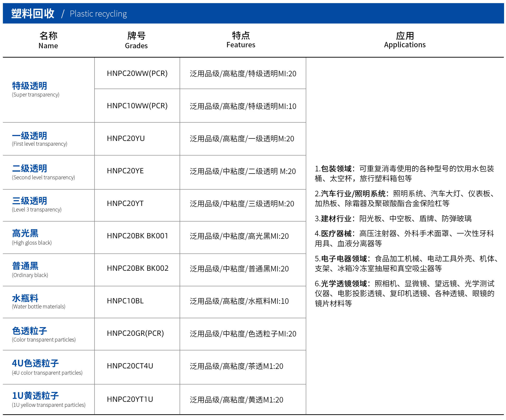Select the 一级透明 First level transparency label

(x=30, y=136)
